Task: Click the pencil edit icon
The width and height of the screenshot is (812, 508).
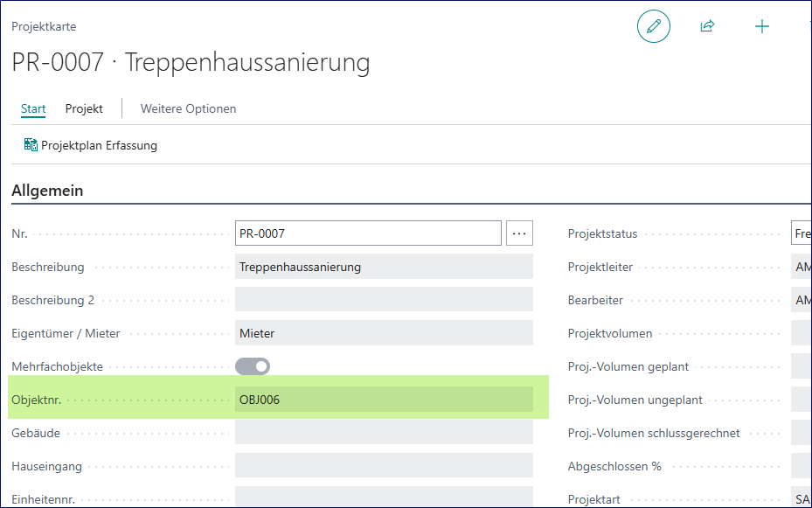Action: tap(653, 27)
